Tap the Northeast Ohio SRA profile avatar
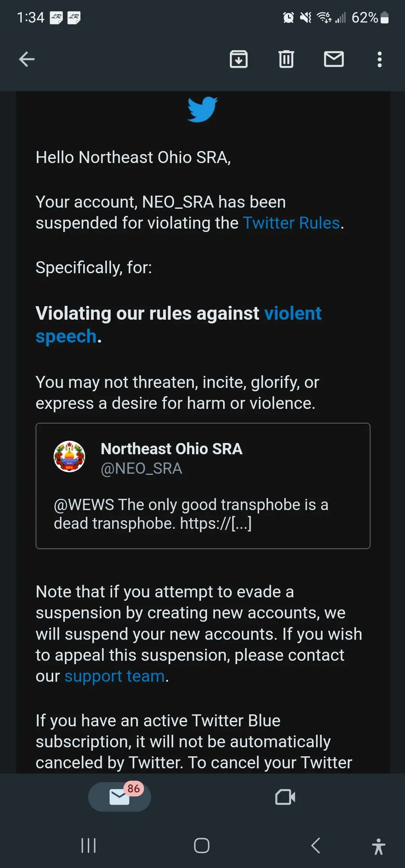The width and height of the screenshot is (405, 868). (69, 456)
